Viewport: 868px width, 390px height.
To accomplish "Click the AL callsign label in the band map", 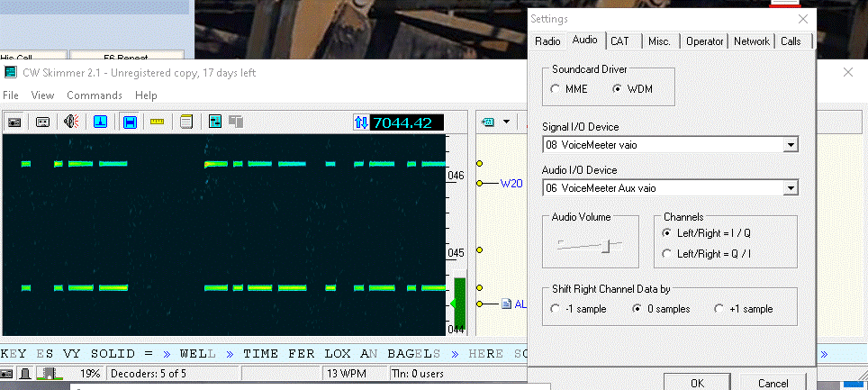I will pos(521,304).
